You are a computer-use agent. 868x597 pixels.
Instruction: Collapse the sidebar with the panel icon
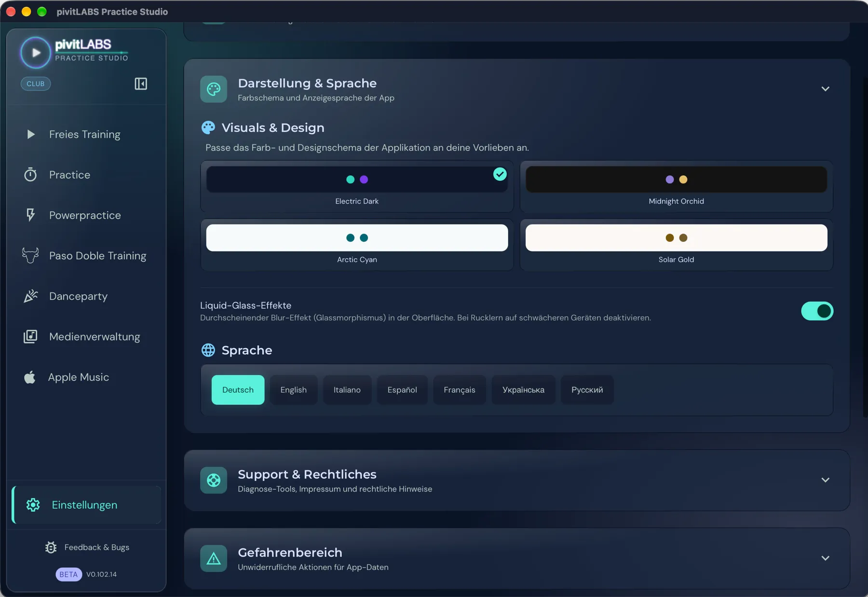point(141,84)
